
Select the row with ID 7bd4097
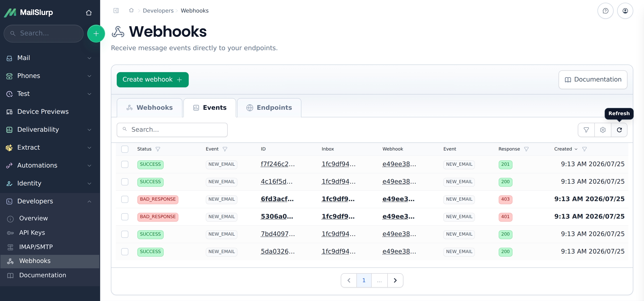point(125,234)
